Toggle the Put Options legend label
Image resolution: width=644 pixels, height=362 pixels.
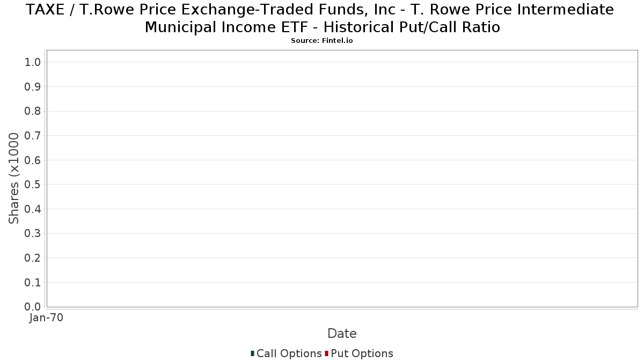pos(362,353)
